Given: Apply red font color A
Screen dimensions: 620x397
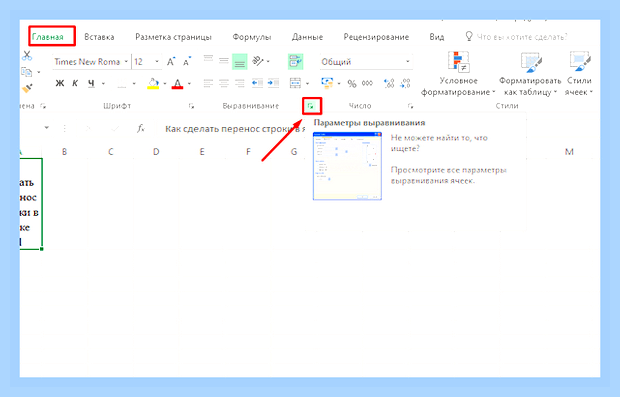Looking at the screenshot, I should [x=178, y=83].
